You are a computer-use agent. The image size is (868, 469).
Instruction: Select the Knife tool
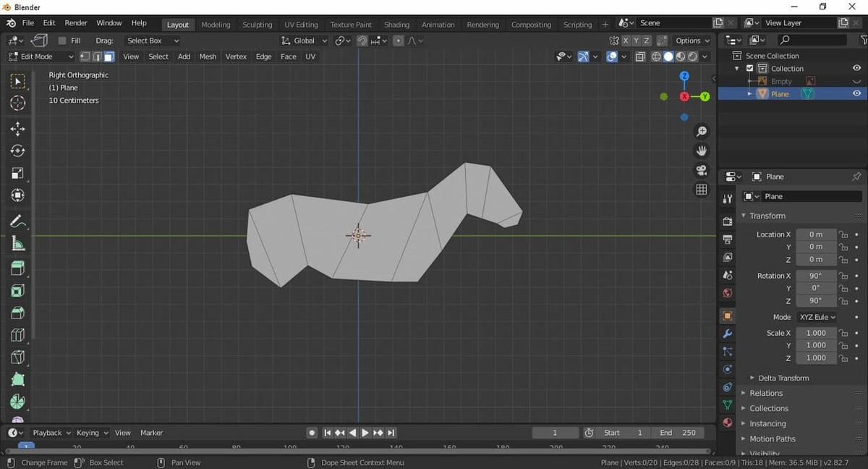[x=18, y=357]
